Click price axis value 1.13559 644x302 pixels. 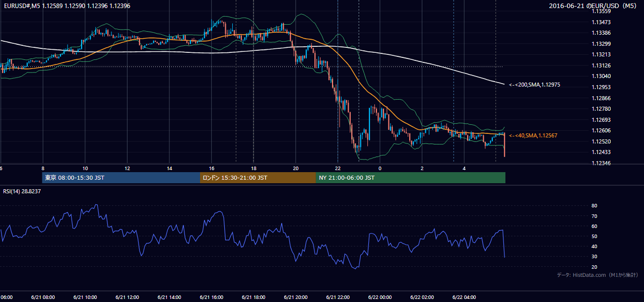click(x=601, y=11)
